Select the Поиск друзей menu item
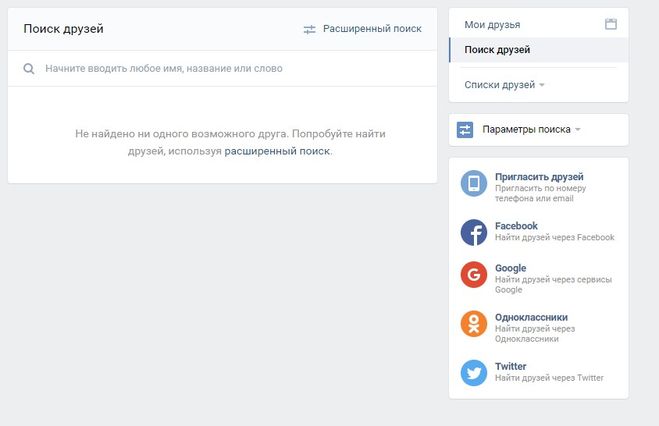 (539, 50)
